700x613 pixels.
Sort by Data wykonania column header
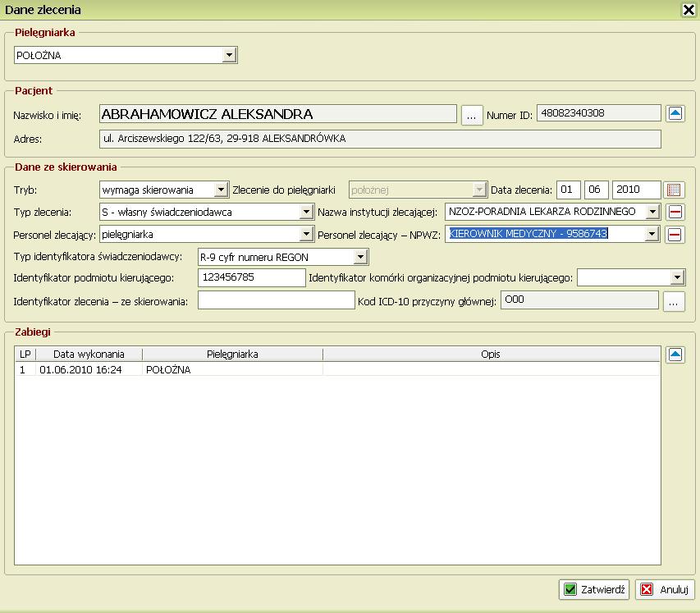coord(89,354)
